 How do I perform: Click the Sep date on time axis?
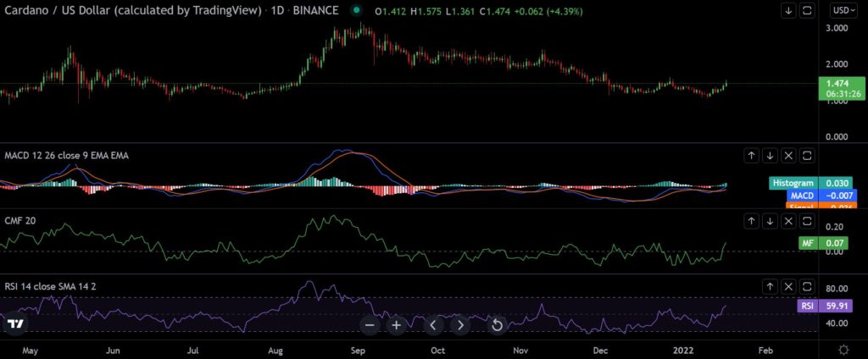tap(357, 351)
